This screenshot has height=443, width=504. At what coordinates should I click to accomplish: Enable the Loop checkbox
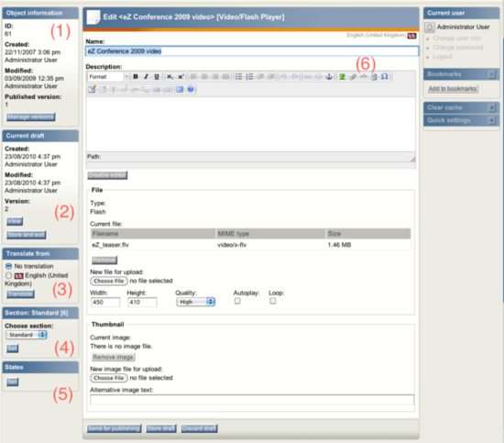(x=272, y=301)
